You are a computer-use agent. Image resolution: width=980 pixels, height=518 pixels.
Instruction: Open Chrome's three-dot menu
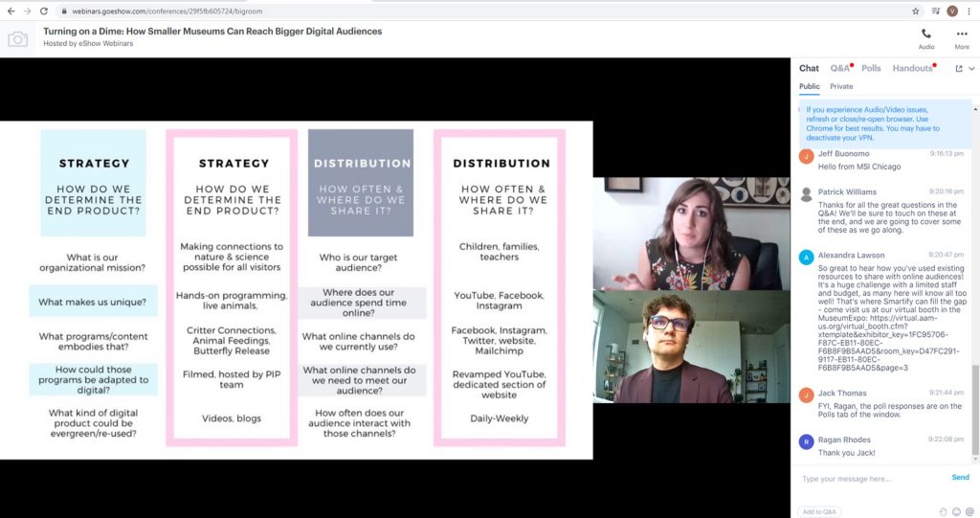tap(969, 11)
